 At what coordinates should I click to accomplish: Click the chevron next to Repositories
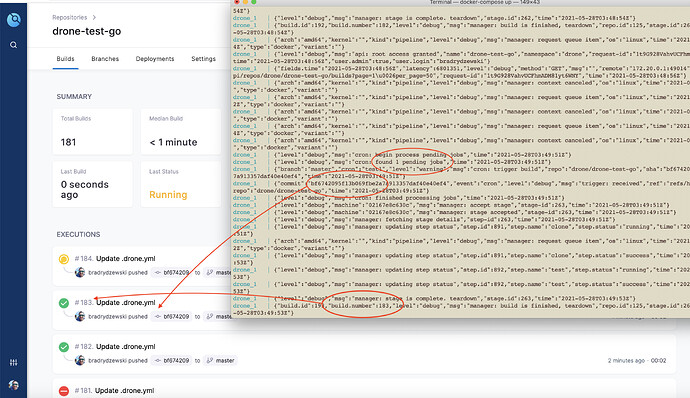94,18
